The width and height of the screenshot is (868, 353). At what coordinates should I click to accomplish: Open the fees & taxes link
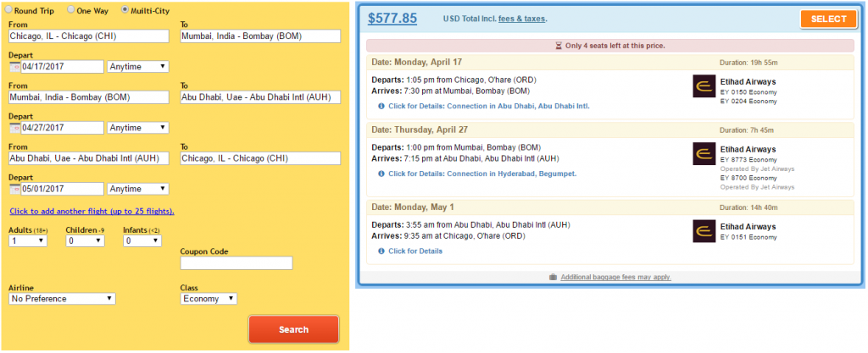521,19
